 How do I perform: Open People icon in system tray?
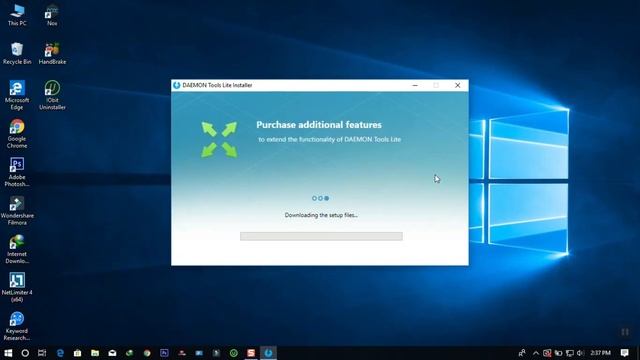click(522, 353)
